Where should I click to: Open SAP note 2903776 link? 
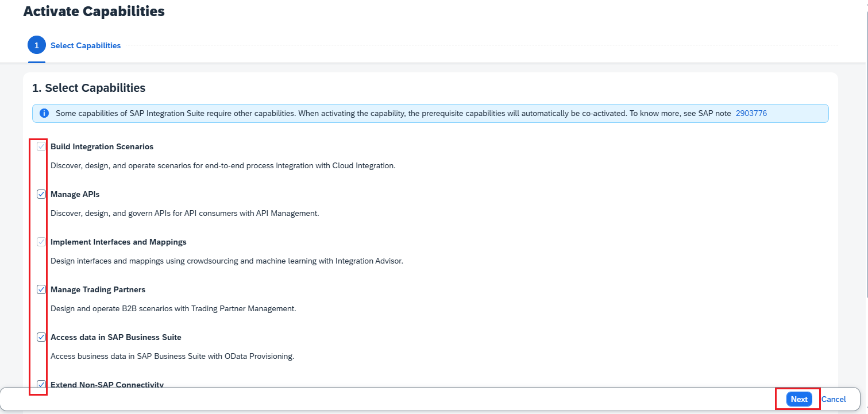point(751,113)
